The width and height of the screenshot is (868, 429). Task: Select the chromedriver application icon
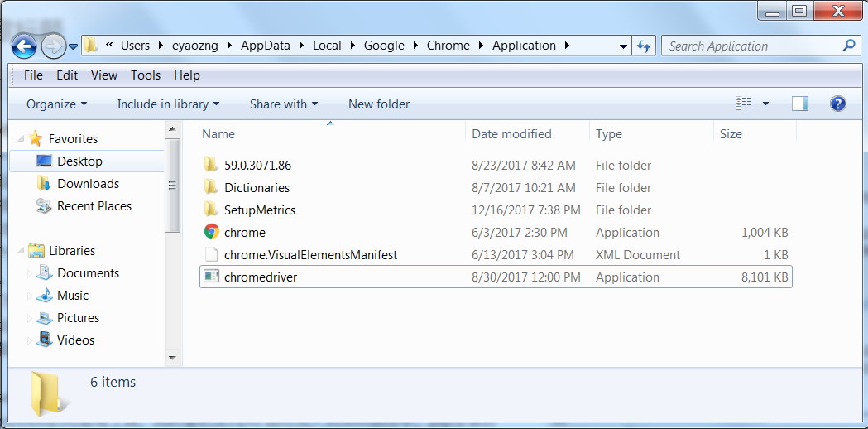point(211,277)
